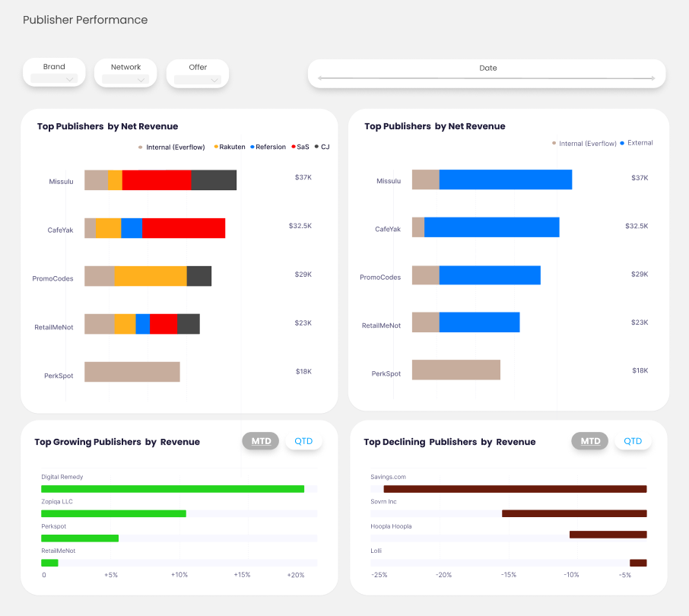The height and width of the screenshot is (616, 689).
Task: Click the Savings.com declining bar
Action: click(x=515, y=489)
